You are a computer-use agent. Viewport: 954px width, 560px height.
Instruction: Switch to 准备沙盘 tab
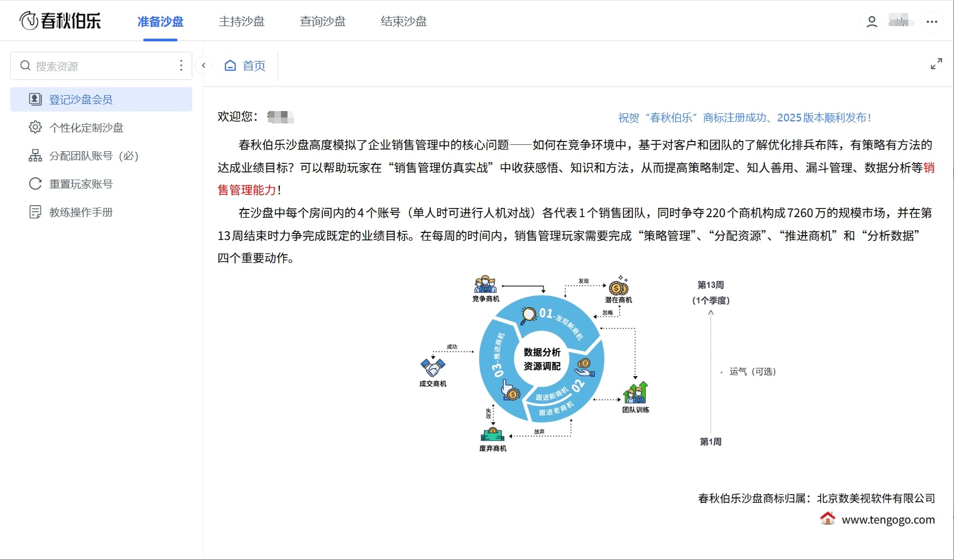click(x=160, y=22)
